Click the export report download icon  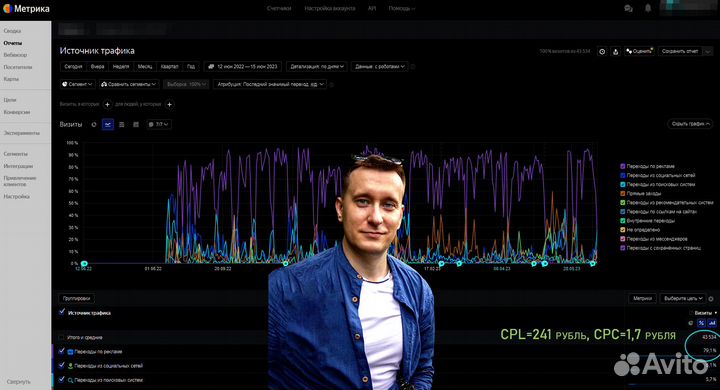tap(615, 51)
